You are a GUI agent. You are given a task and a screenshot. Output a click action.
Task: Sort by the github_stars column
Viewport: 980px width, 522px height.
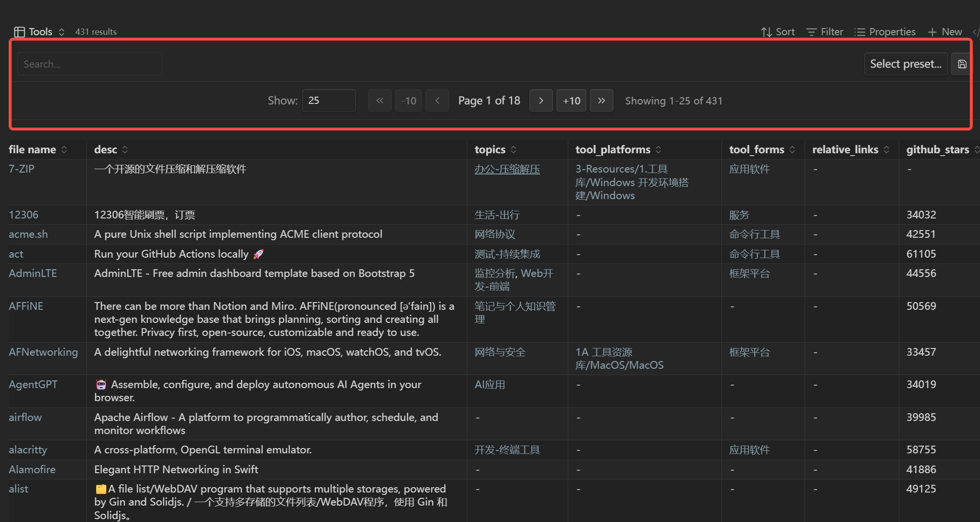pyautogui.click(x=937, y=150)
